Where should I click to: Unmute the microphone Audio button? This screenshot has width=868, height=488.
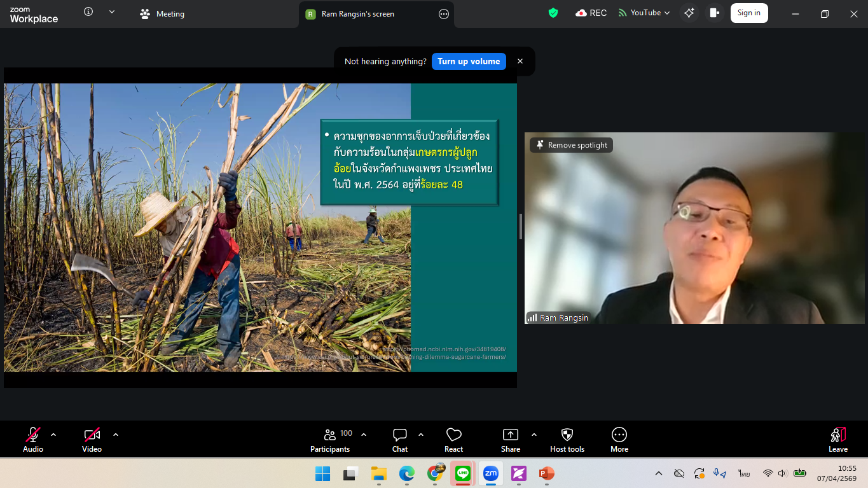coord(33,439)
